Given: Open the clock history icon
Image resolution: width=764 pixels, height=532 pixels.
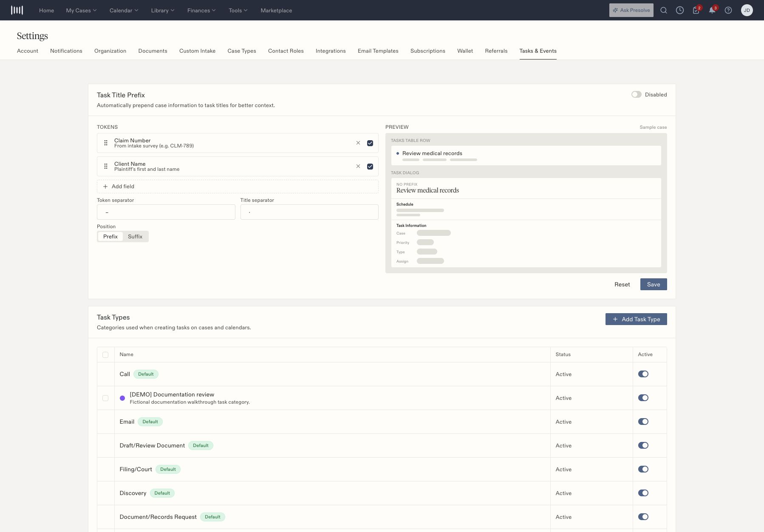Looking at the screenshot, I should pos(680,10).
